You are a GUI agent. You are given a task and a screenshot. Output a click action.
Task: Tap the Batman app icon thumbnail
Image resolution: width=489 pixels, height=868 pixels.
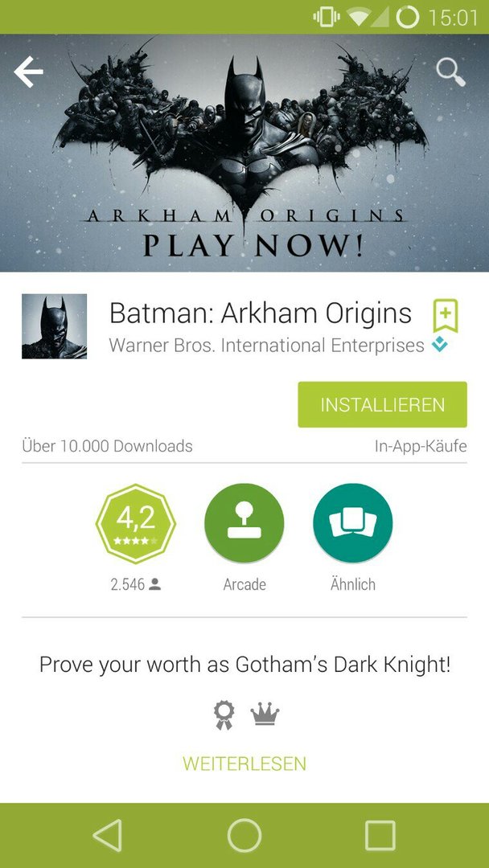[54, 326]
